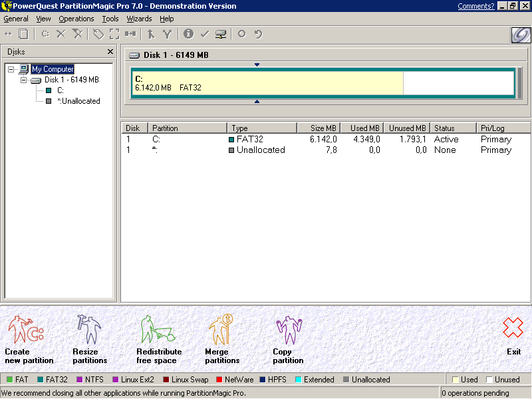The image size is (532, 399).
Task: Collapse the My Computer tree node
Action: pyautogui.click(x=11, y=69)
